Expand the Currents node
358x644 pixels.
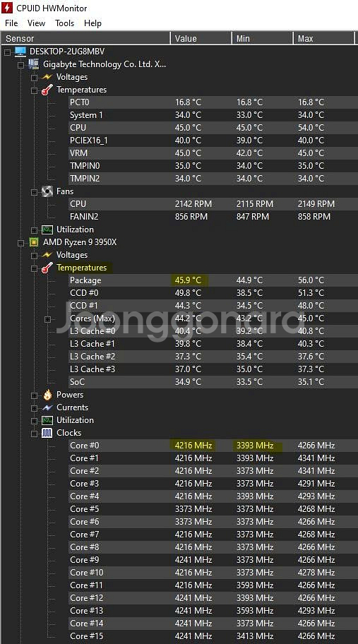pos(34,407)
